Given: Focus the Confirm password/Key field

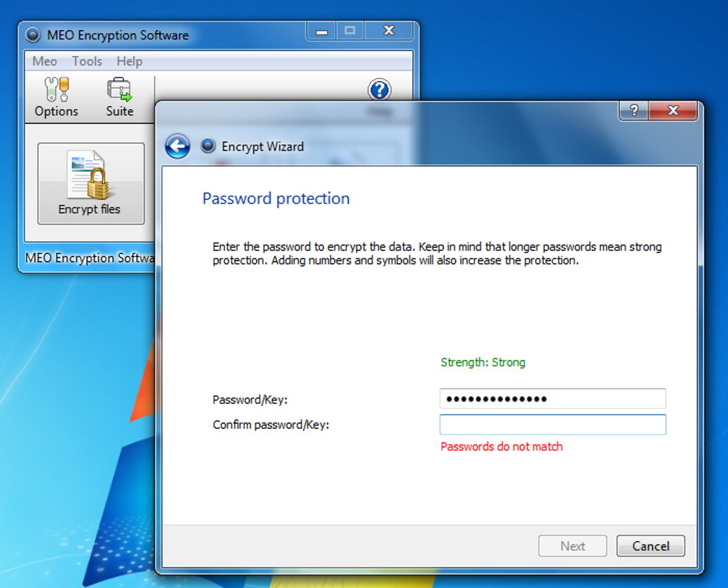Looking at the screenshot, I should click(x=552, y=424).
